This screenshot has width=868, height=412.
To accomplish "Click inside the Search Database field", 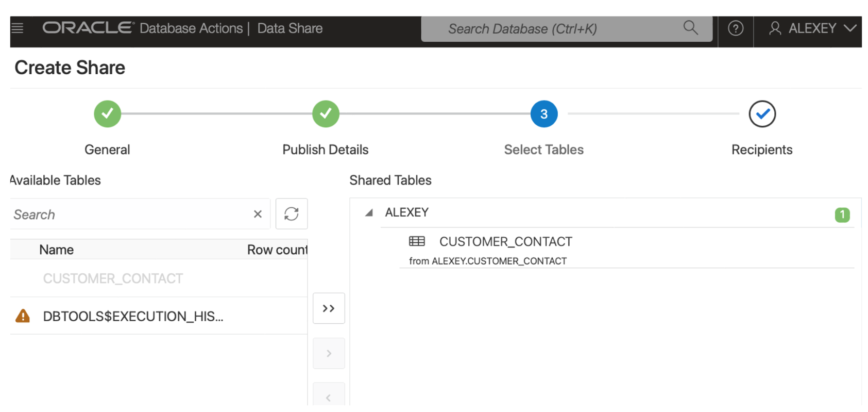I will (x=541, y=28).
